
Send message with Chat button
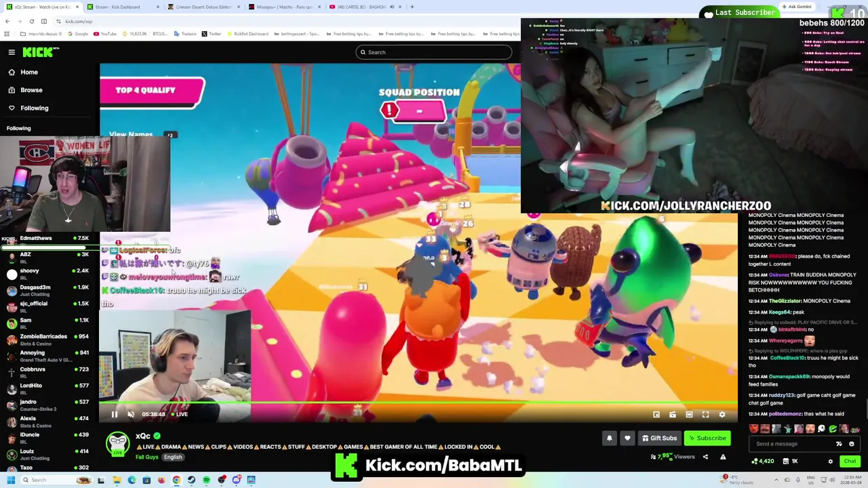click(850, 462)
